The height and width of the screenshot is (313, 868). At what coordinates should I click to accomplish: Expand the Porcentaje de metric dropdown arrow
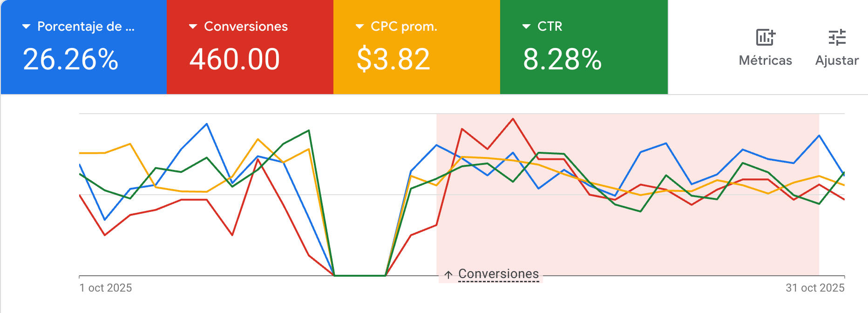27,27
